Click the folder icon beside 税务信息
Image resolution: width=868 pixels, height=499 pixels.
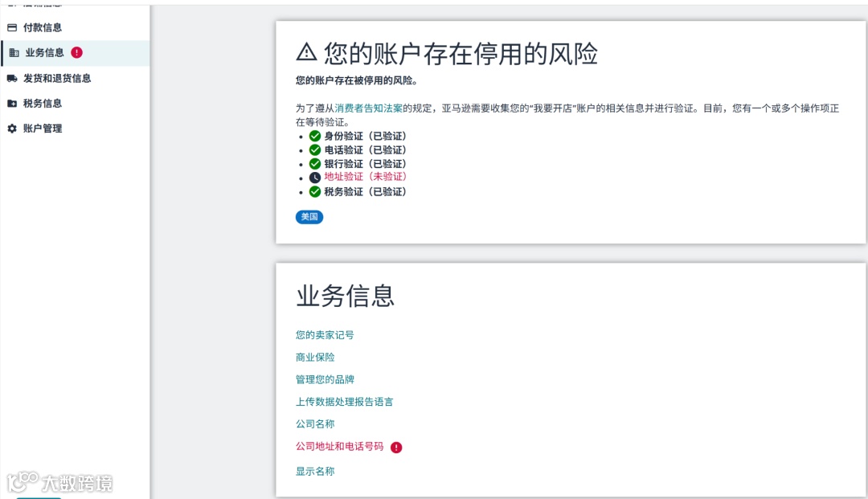coord(12,104)
